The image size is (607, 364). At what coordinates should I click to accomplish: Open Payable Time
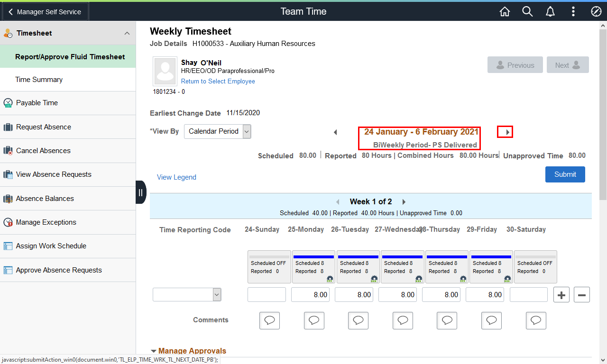[x=68, y=103]
